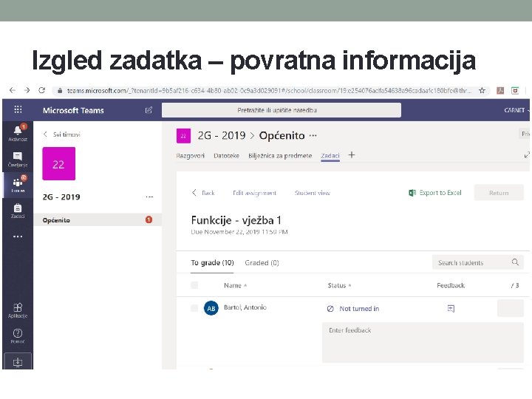Switch to Bilježnica za predmete tab
The image size is (532, 399).
(280, 156)
